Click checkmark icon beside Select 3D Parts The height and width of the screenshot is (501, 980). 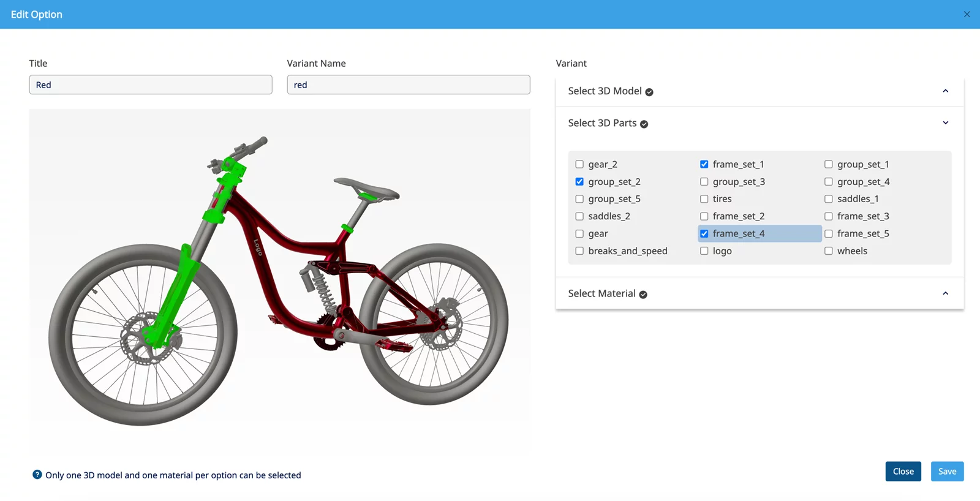click(644, 124)
